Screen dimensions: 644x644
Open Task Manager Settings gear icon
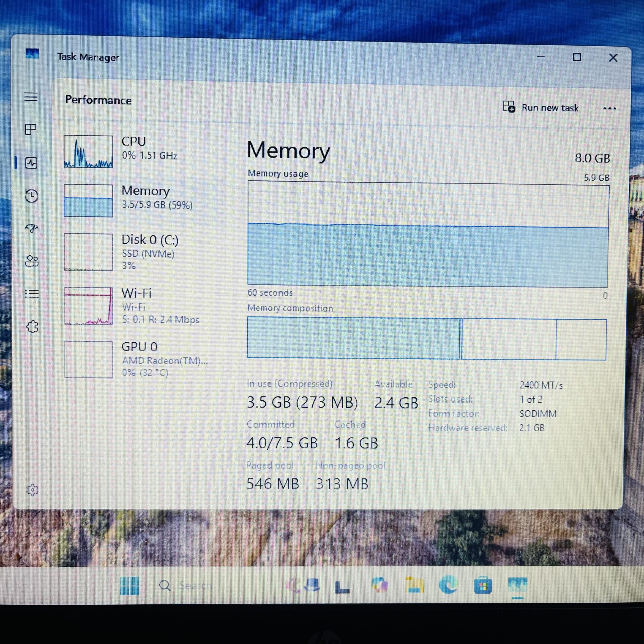click(32, 490)
